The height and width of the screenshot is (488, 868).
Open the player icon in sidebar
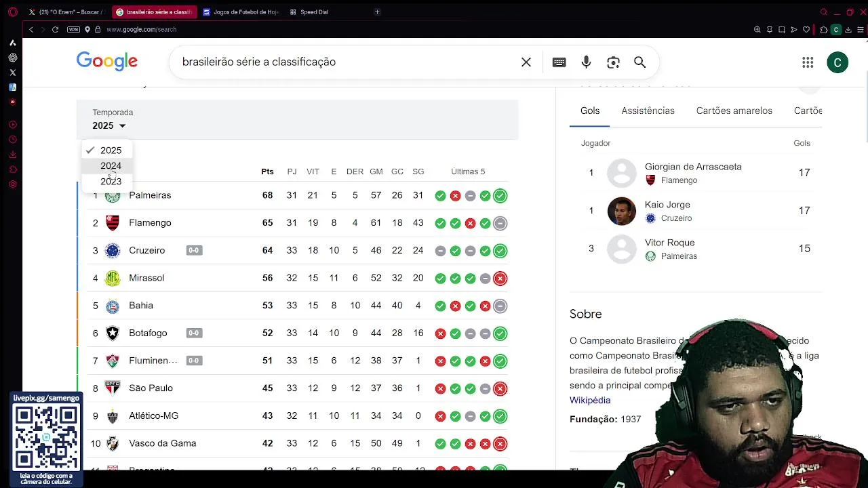pos(12,125)
